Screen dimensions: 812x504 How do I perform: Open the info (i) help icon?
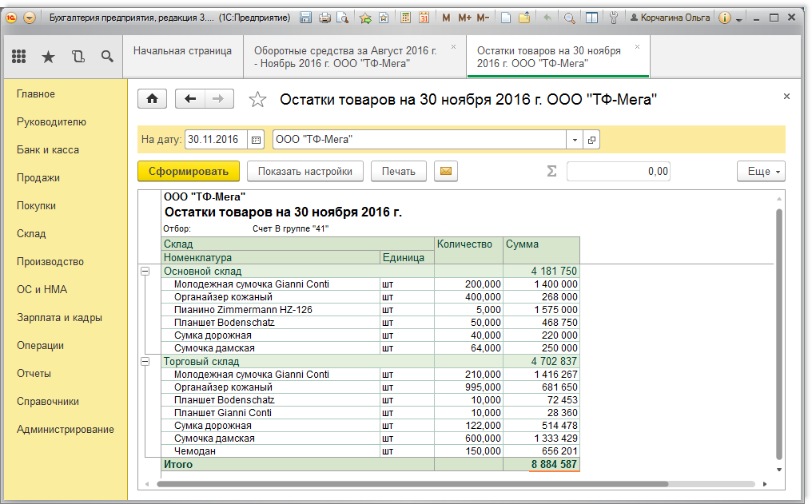(725, 18)
